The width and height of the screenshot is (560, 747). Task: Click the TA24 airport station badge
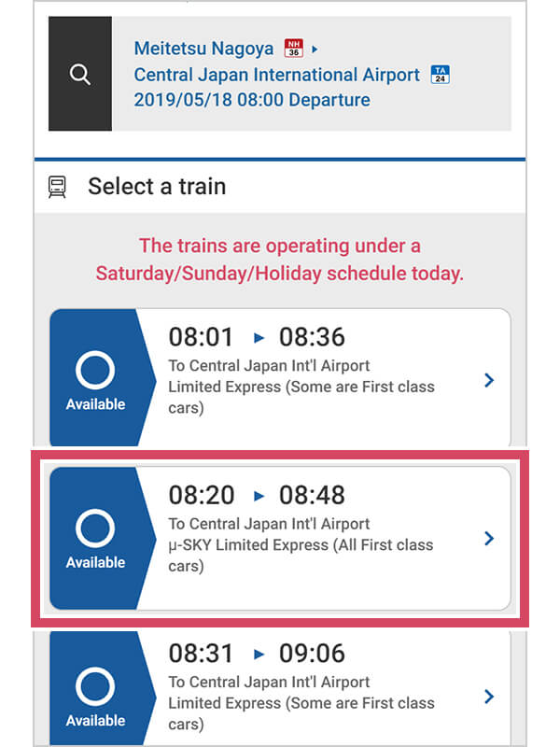coord(440,75)
